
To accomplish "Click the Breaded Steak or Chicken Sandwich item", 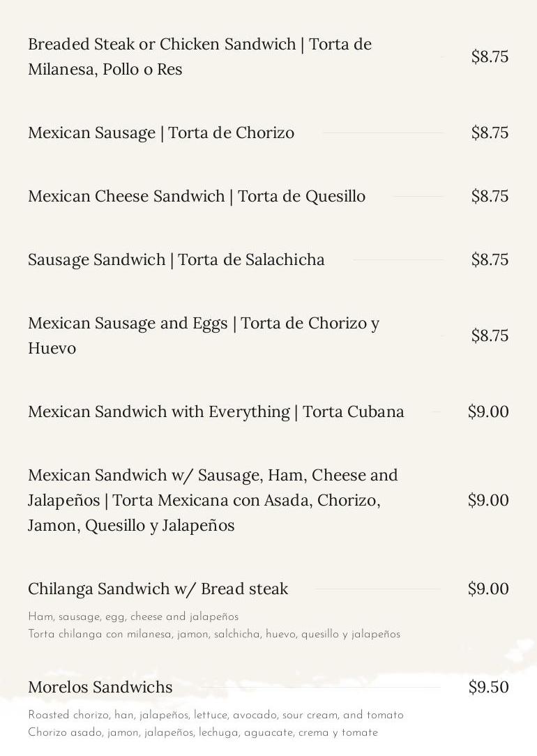I will coord(199,56).
